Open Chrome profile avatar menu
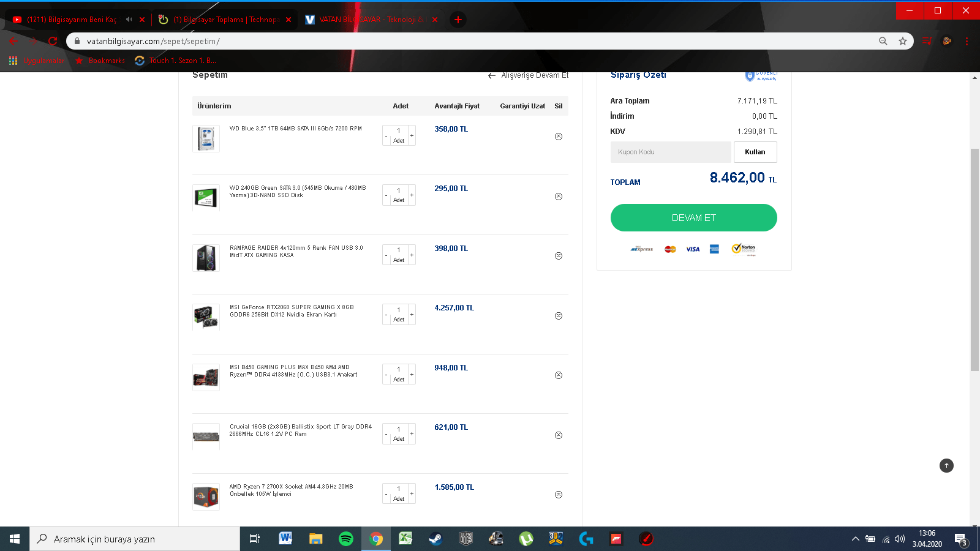 947,41
